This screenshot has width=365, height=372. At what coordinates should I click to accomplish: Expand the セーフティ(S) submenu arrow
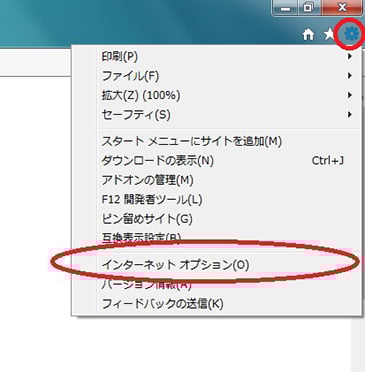coord(349,115)
